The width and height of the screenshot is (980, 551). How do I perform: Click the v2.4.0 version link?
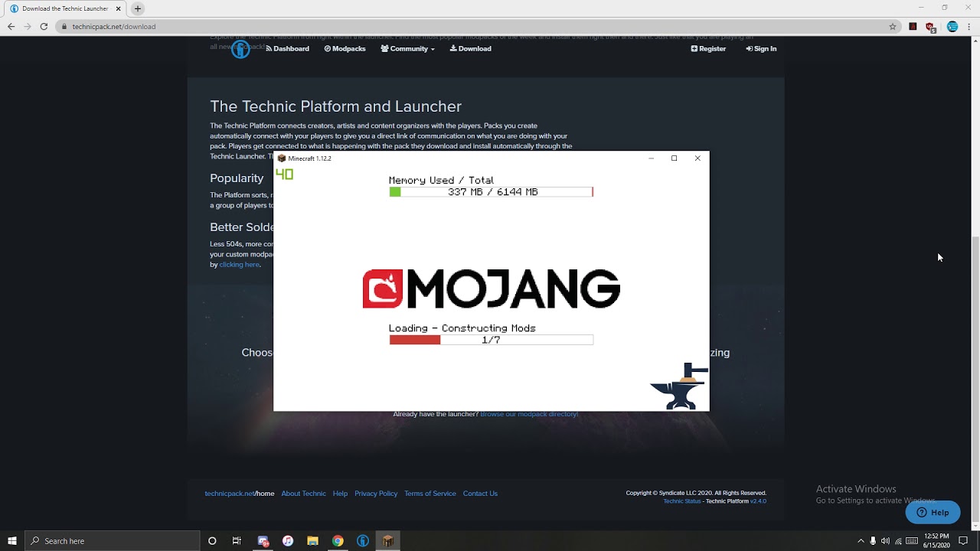click(758, 501)
